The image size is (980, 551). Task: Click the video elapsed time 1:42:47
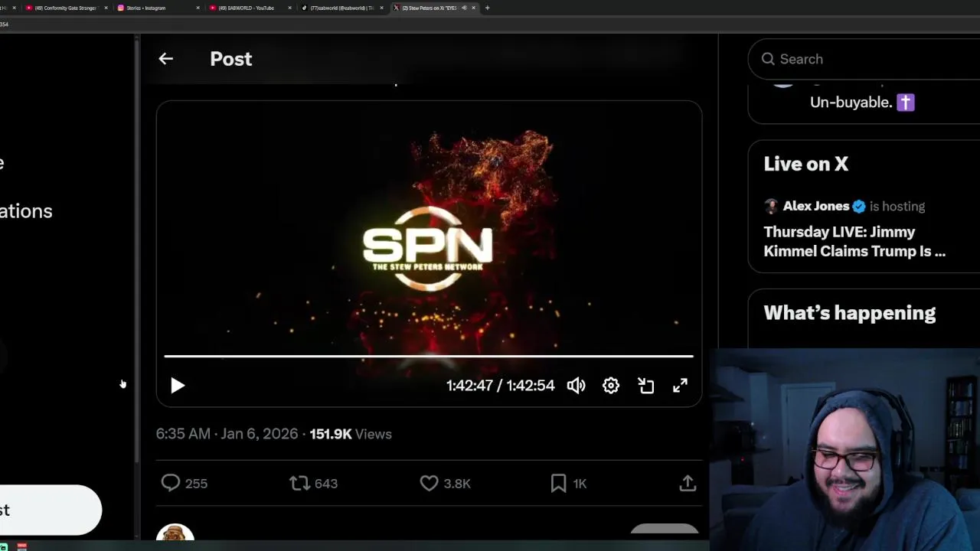[469, 386]
